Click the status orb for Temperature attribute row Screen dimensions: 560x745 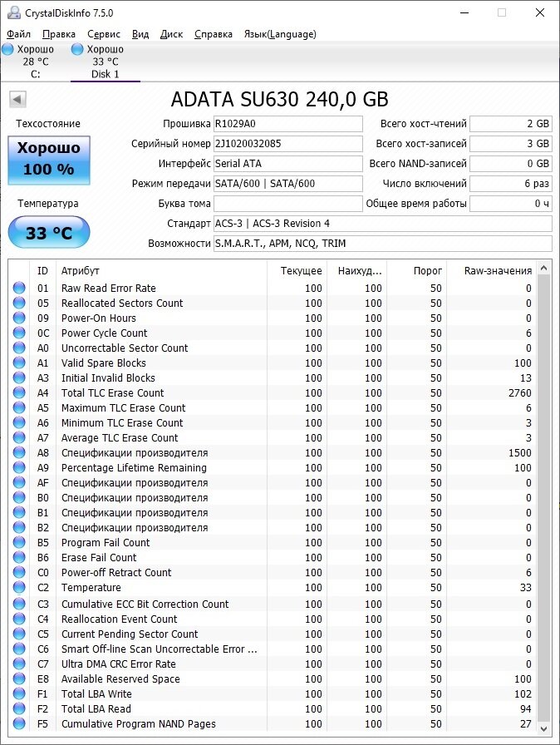[19, 587]
